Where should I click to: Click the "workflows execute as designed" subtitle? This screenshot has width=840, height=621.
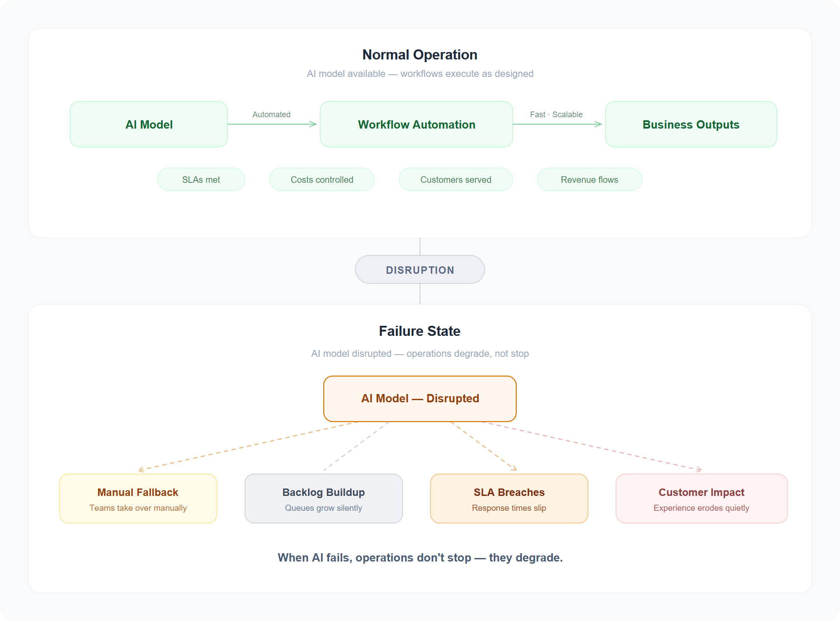point(420,73)
